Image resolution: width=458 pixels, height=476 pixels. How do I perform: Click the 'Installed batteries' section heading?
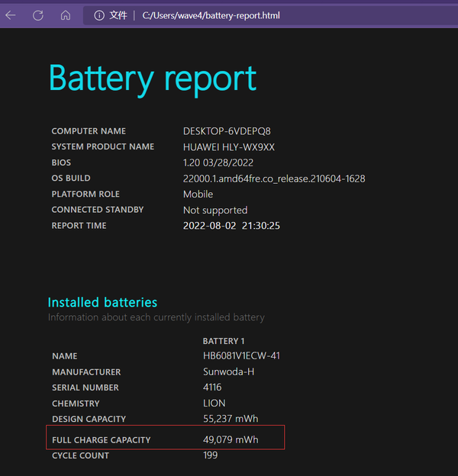coord(102,302)
